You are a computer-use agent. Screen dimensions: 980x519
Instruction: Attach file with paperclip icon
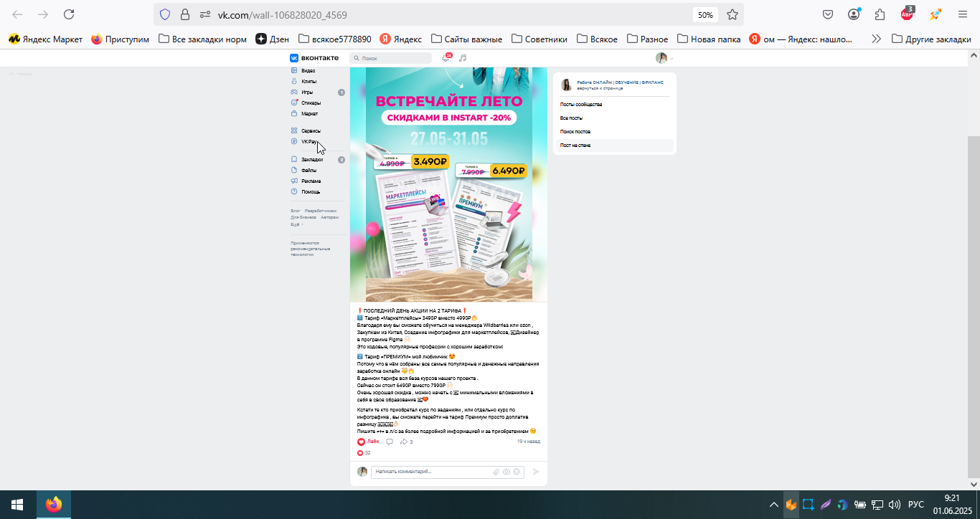[x=496, y=472]
